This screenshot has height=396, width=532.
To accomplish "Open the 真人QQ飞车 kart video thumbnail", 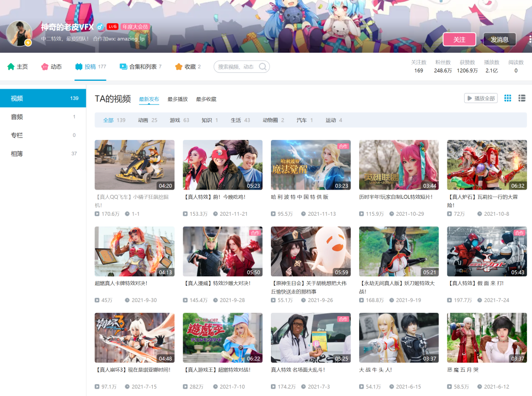I will pos(134,165).
